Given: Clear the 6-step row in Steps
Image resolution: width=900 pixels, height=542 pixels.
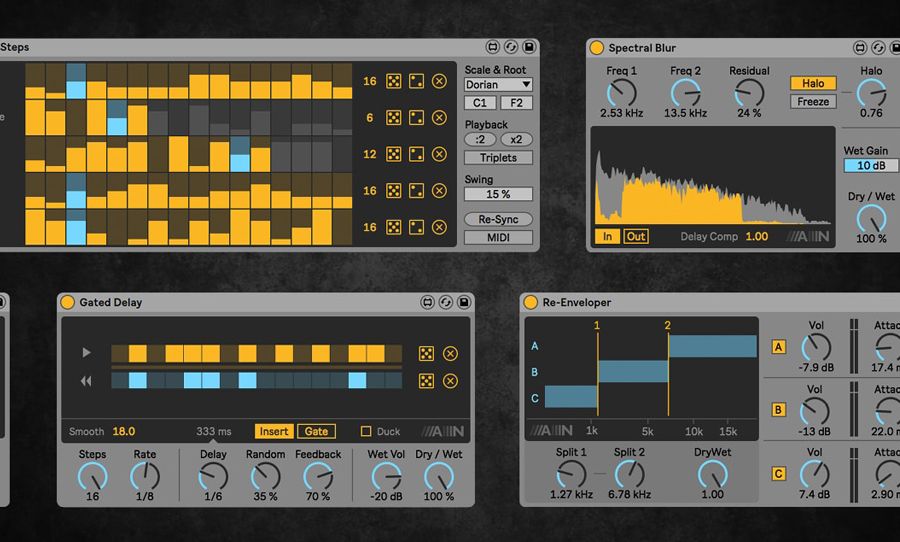Looking at the screenshot, I should coord(439,118).
